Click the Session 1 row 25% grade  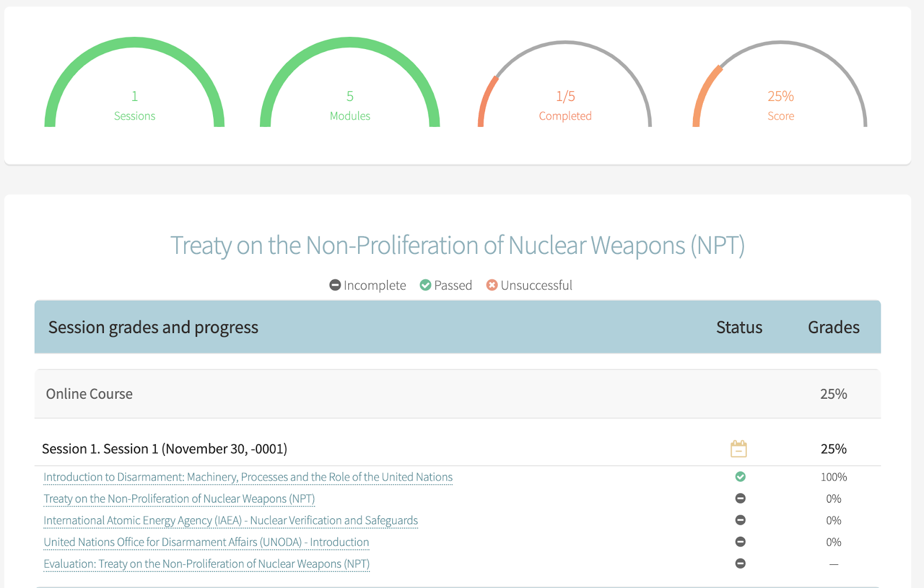[834, 449]
